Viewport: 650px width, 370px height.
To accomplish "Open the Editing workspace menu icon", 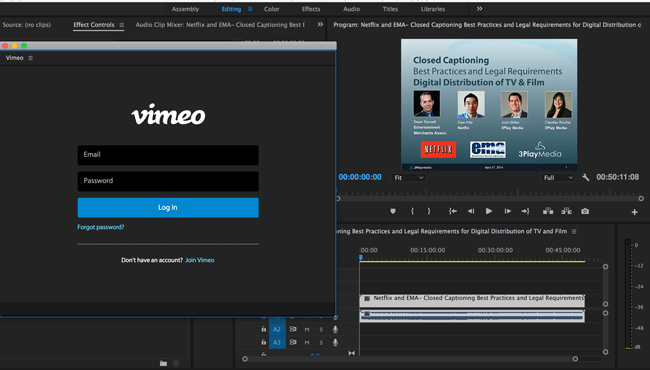I will coord(250,9).
